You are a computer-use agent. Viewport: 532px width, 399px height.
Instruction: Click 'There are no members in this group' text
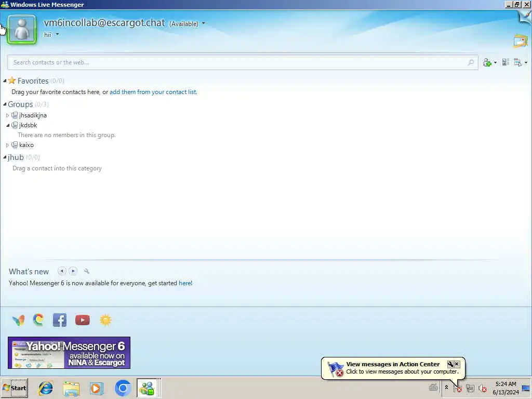pos(66,135)
